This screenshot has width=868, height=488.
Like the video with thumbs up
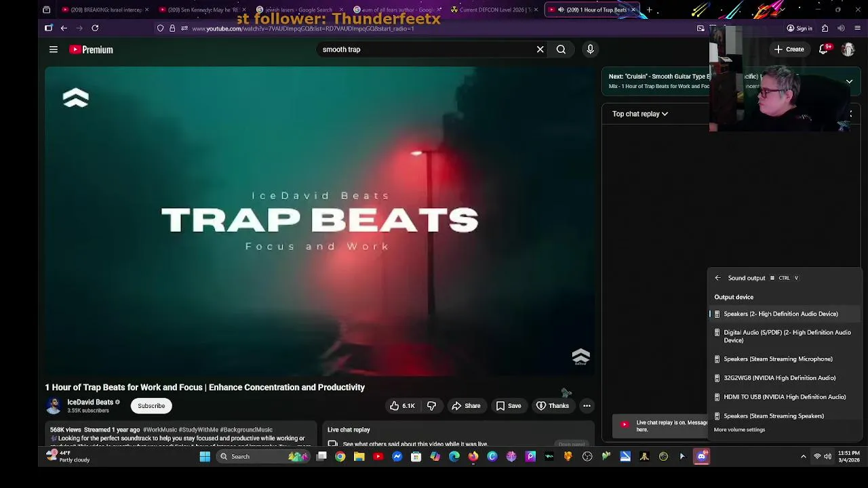401,406
